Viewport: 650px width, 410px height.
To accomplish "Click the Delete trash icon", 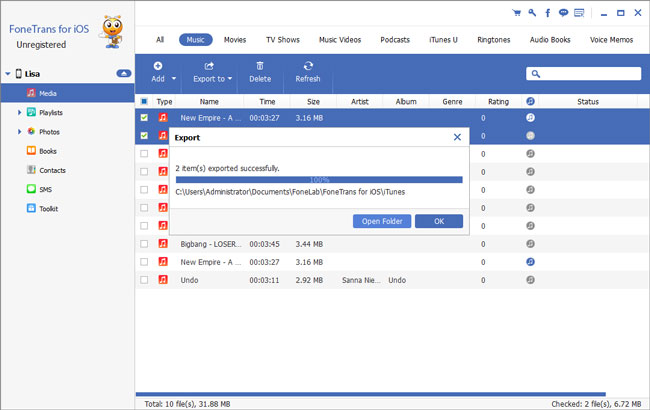I will coord(260,66).
